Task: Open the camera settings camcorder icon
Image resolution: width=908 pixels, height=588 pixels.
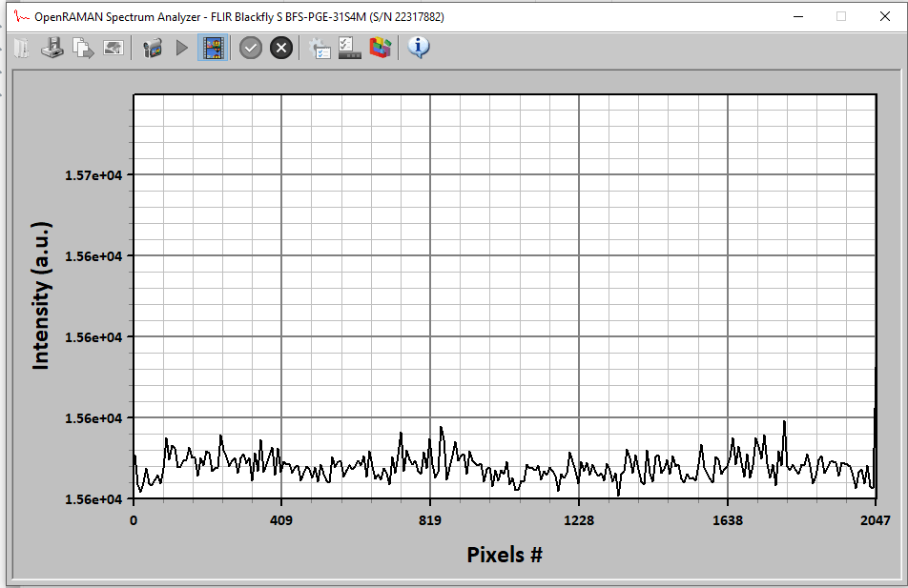Action: coord(152,48)
